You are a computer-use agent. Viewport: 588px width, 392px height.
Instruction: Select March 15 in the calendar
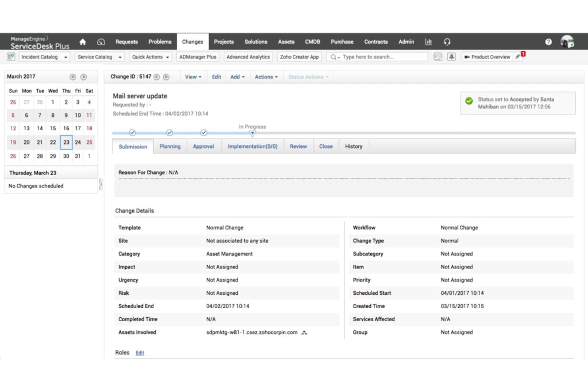(53, 128)
